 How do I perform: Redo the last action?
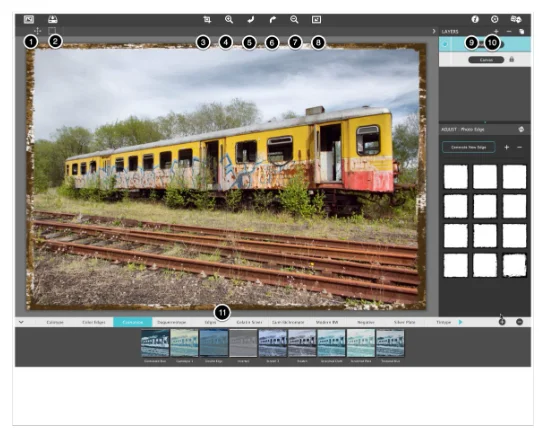pos(273,20)
